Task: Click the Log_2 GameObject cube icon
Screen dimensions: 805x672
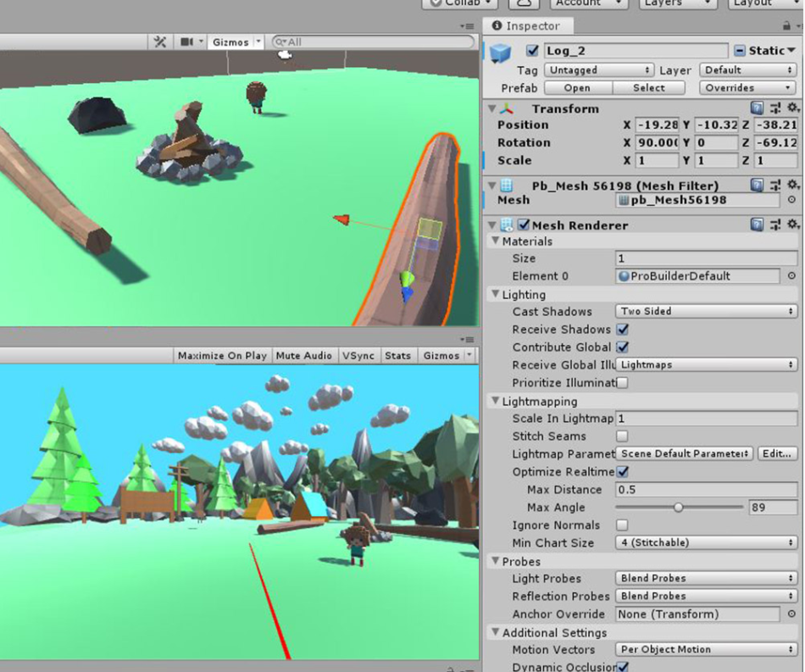Action: point(502,52)
